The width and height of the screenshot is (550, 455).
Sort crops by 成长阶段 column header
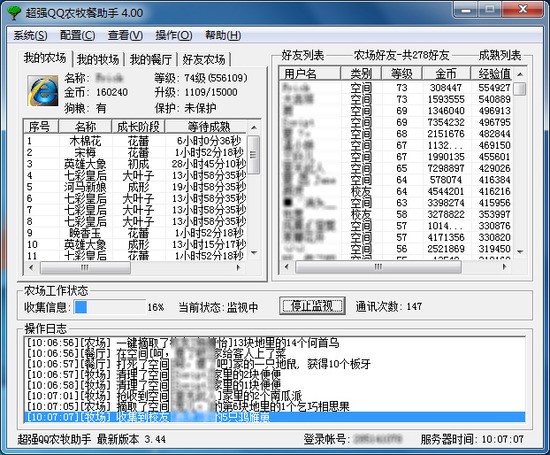[x=138, y=127]
